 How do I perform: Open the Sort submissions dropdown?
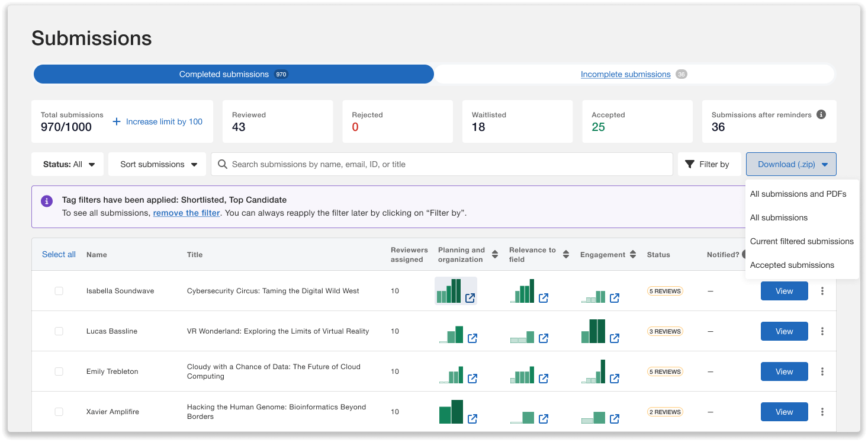(x=157, y=164)
